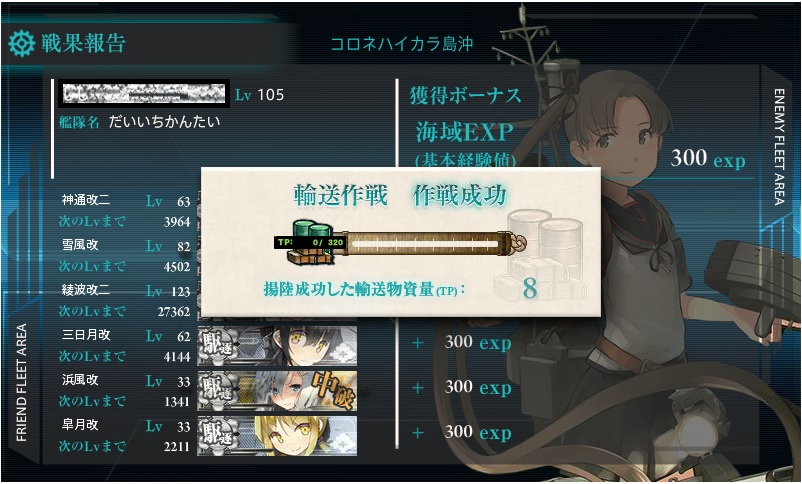Open the FRIEND FLEET AREA side tab
This screenshot has width=802, height=484.
21,382
